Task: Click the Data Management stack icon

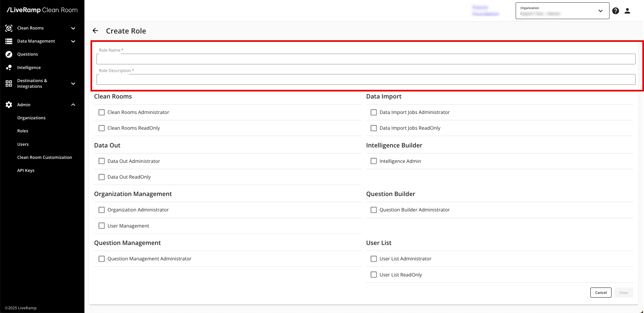Action: 9,41
